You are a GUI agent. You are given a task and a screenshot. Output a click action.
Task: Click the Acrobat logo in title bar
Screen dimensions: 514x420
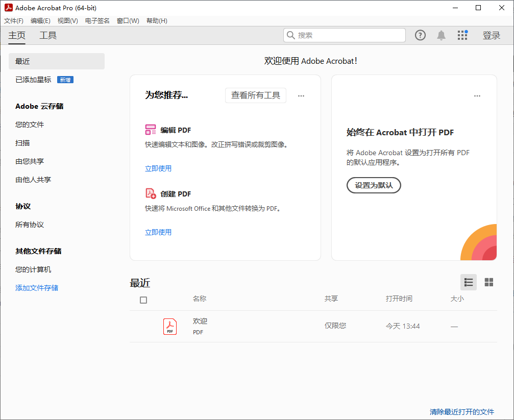pyautogui.click(x=7, y=8)
